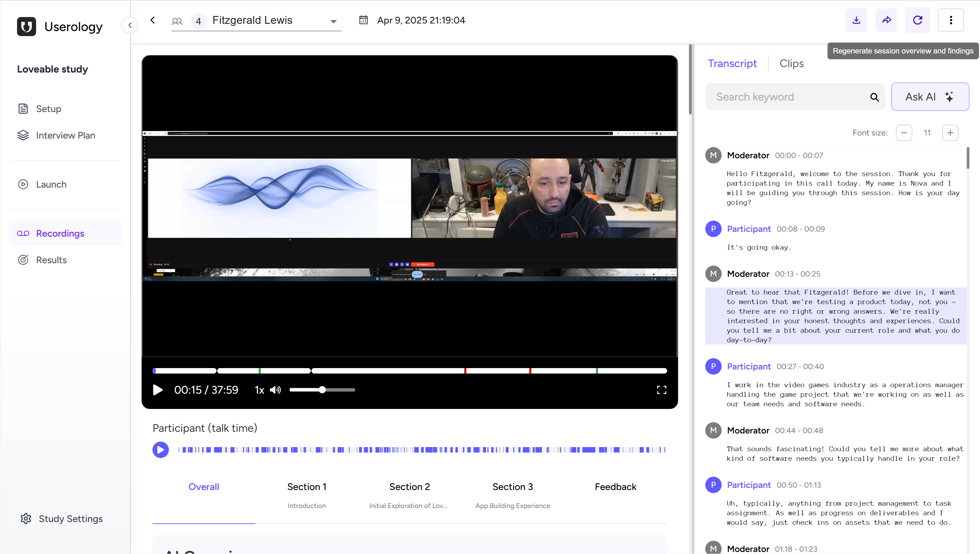Adjust the video volume slider
This screenshot has height=554, width=980.
pos(322,390)
